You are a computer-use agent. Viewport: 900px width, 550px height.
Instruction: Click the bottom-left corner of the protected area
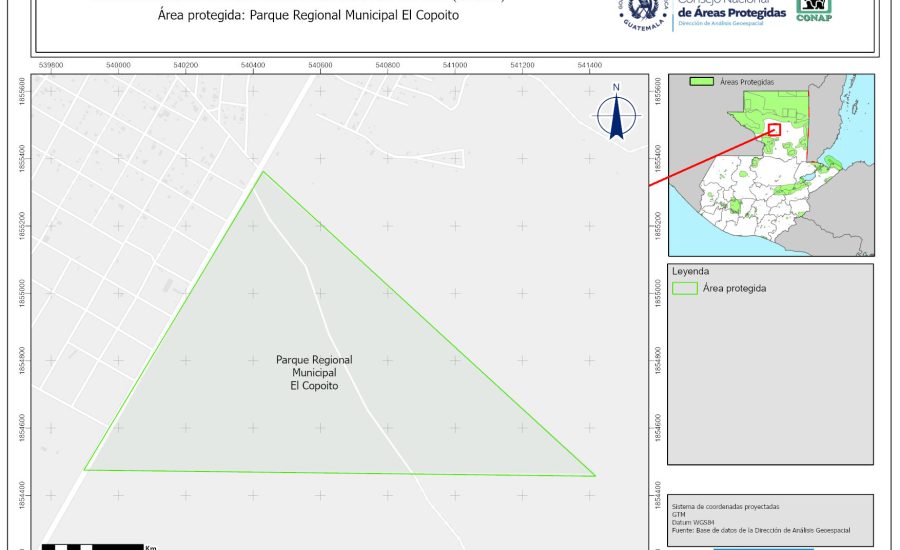(x=85, y=469)
